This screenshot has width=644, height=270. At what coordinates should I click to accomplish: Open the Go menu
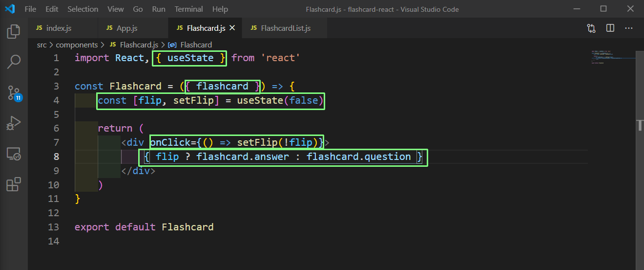pos(138,9)
